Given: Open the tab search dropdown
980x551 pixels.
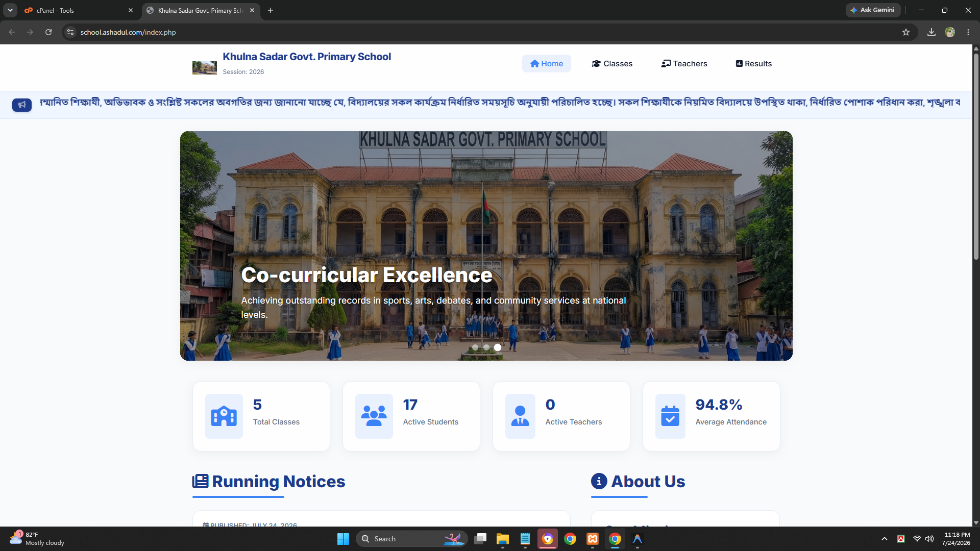Looking at the screenshot, I should click(x=10, y=10).
